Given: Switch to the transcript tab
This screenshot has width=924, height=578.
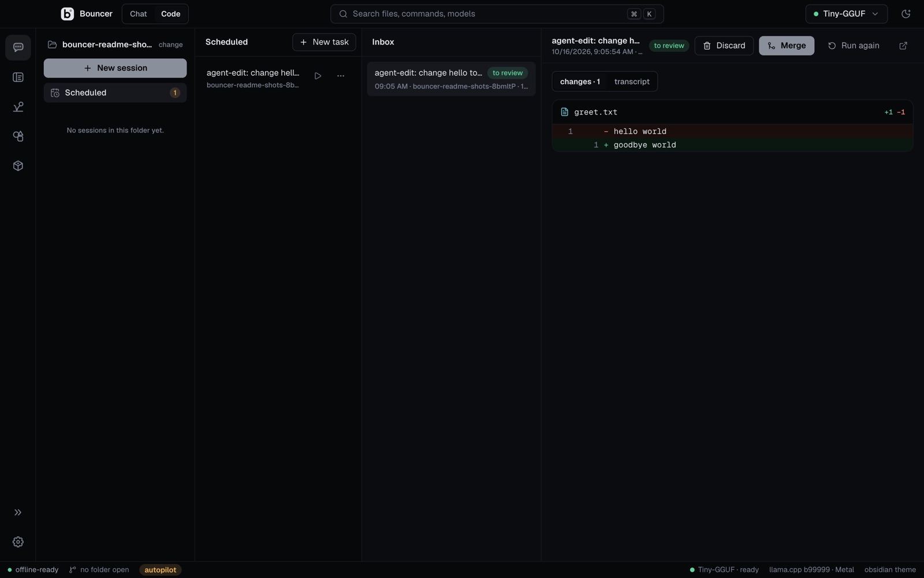Looking at the screenshot, I should coord(632,81).
